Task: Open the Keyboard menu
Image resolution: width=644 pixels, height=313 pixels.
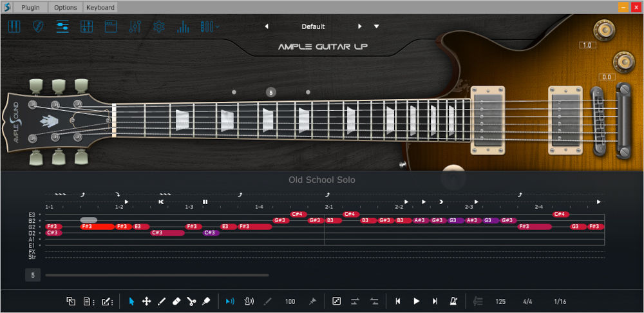Action: 100,7
